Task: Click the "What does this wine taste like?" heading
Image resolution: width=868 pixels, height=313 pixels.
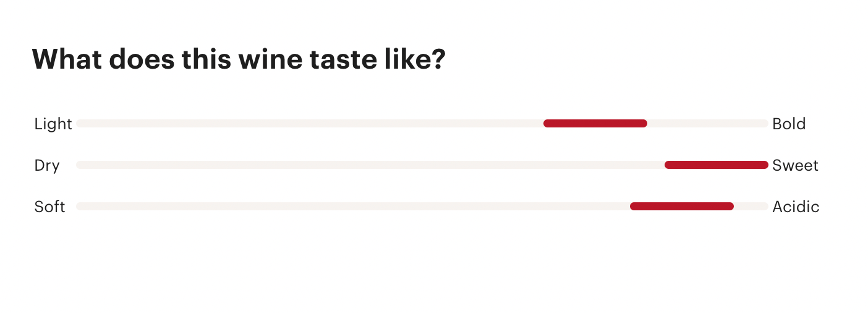Action: [239, 59]
